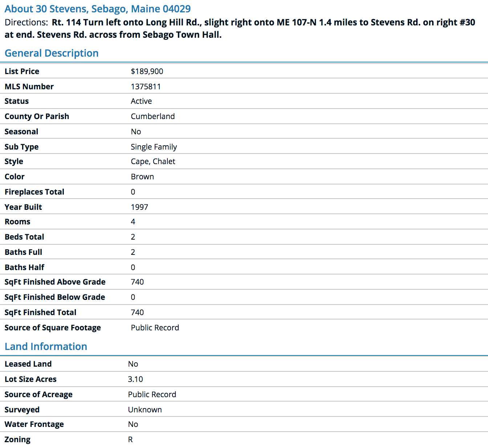488x448 pixels.
Task: Click the 'Zoning' label
Action: 17,440
